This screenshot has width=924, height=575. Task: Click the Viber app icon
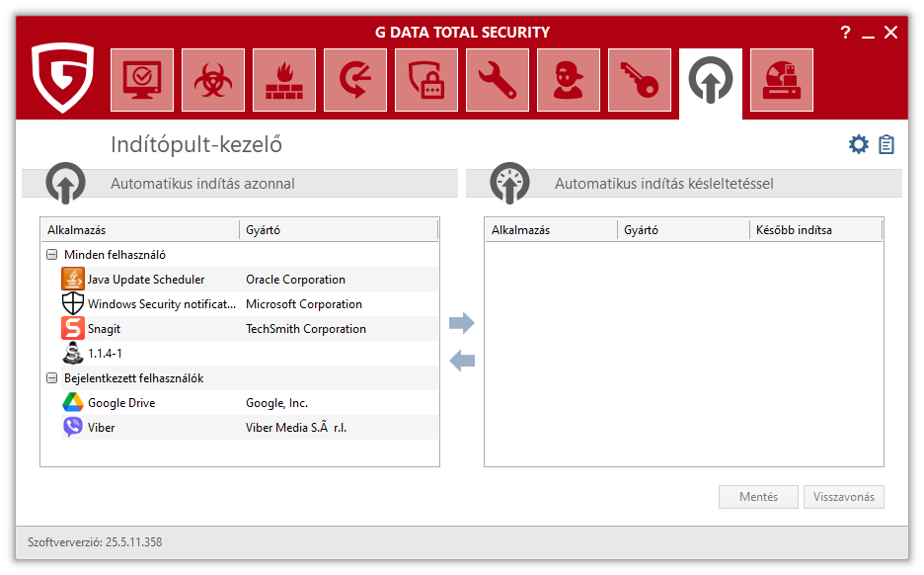pos(72,427)
